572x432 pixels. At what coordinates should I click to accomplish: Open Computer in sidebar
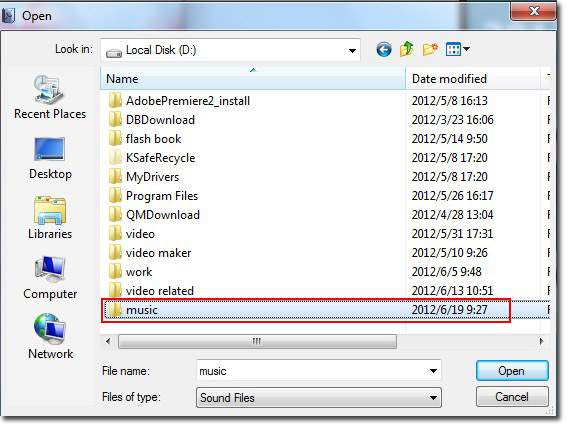point(50,277)
